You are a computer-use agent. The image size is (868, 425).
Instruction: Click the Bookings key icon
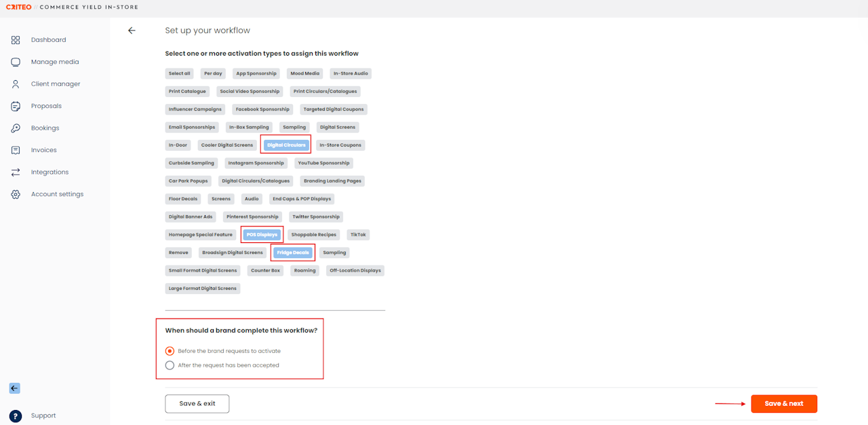[16, 128]
